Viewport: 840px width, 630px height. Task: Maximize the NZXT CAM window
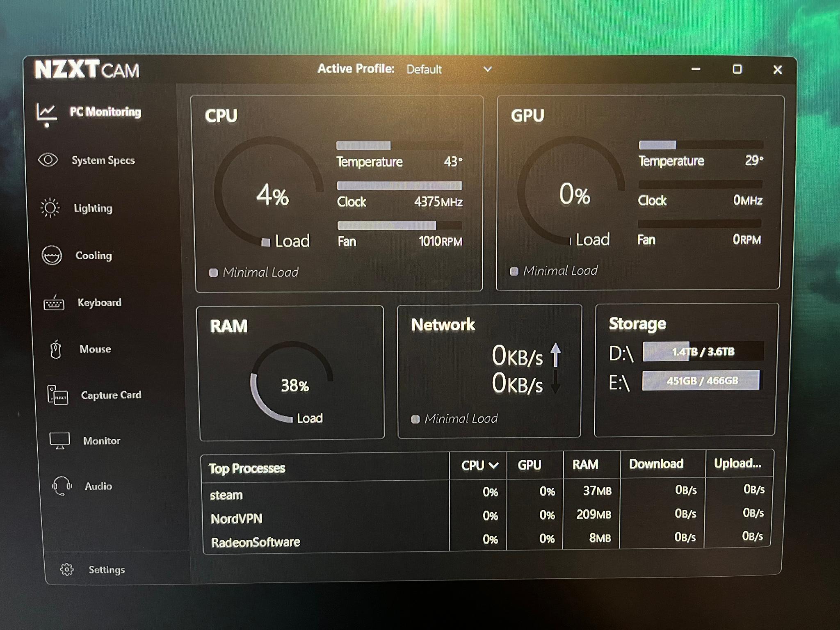click(x=737, y=69)
